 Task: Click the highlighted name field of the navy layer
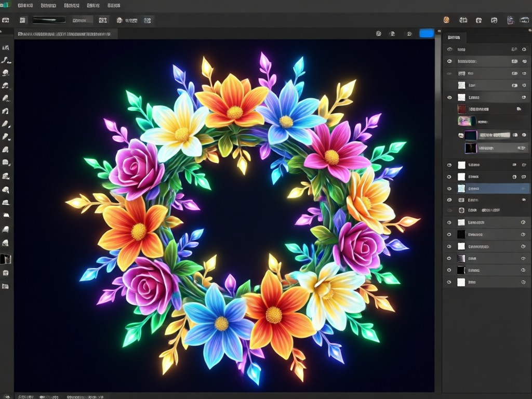pyautogui.click(x=495, y=135)
